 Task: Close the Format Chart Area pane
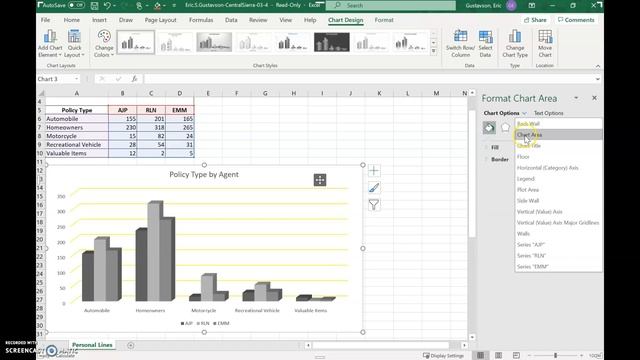594,98
